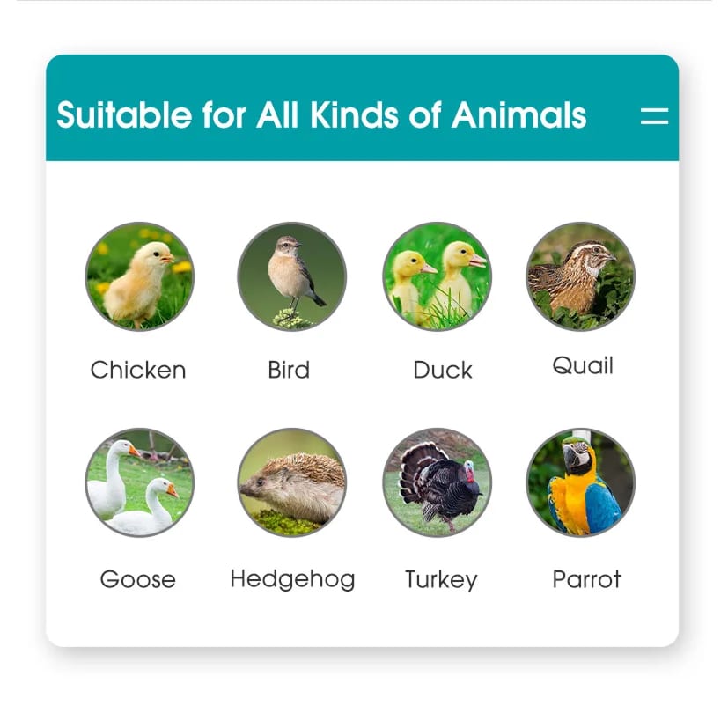Click the Chicken chick photo circle
This screenshot has width=728, height=728.
(139, 276)
